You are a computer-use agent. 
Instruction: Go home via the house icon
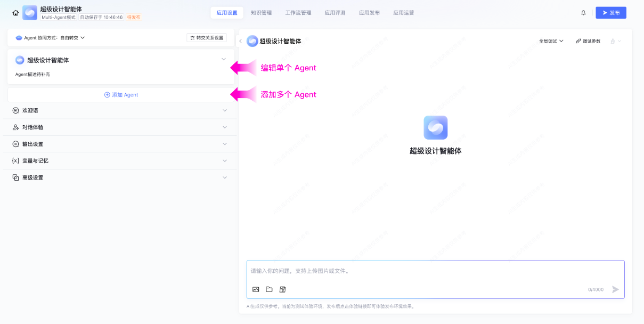(15, 13)
